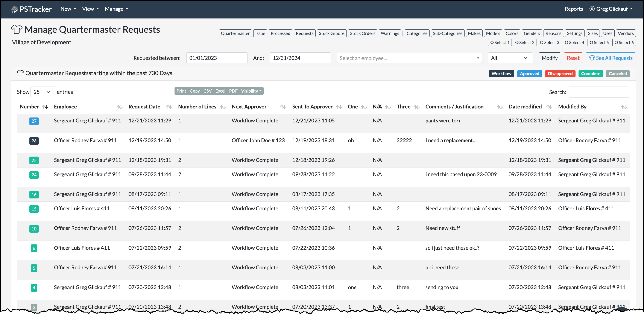Open the Show entries dropdown
The width and height of the screenshot is (644, 314).
click(43, 92)
